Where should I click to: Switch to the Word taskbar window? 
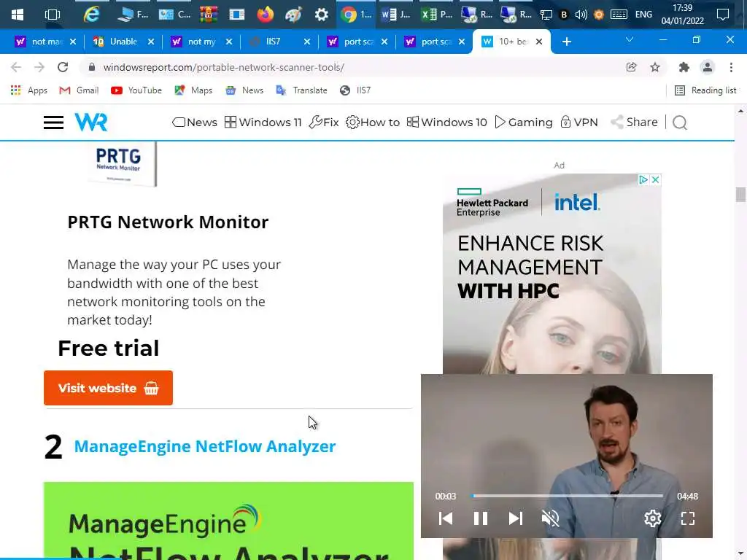[x=395, y=15]
